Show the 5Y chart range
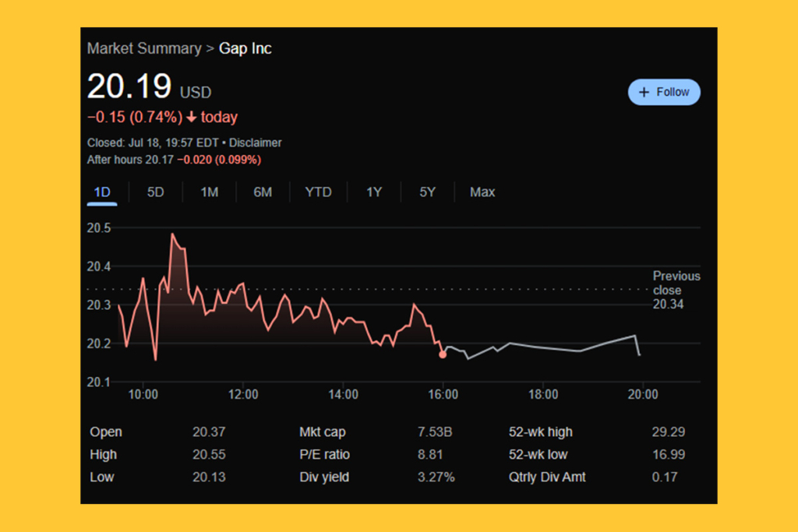798x532 pixels. tap(427, 192)
